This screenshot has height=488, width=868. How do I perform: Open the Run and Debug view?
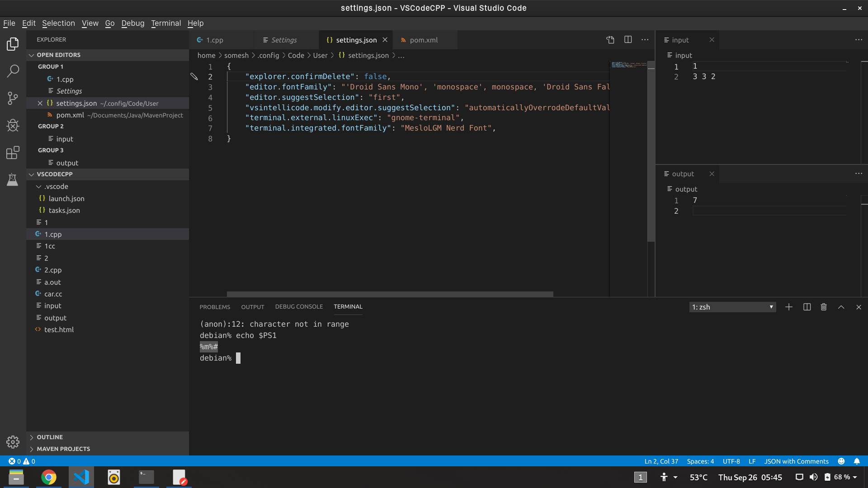[x=13, y=126]
